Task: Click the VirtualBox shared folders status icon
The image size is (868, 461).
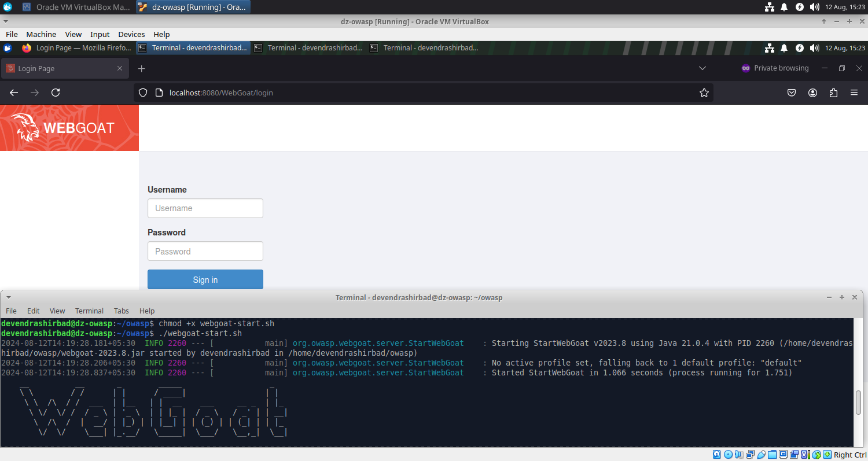Action: coord(772,455)
